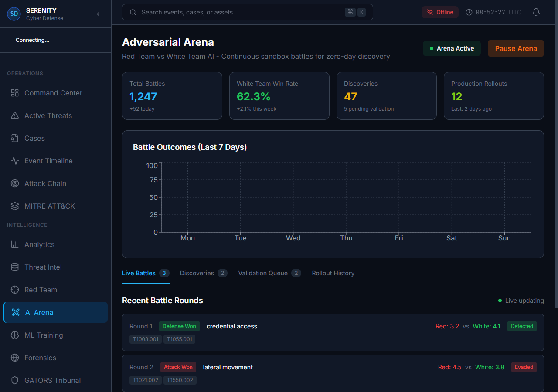Toggle Live updating for battle rounds

(x=521, y=301)
